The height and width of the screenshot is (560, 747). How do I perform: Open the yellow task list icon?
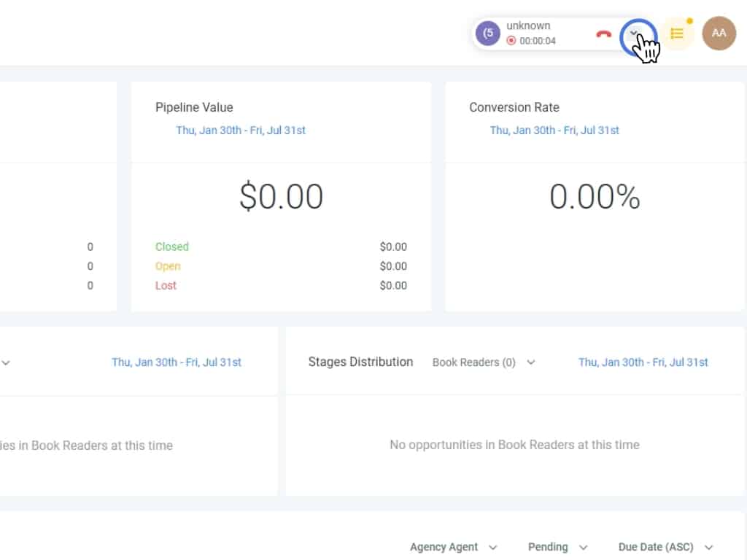(677, 34)
